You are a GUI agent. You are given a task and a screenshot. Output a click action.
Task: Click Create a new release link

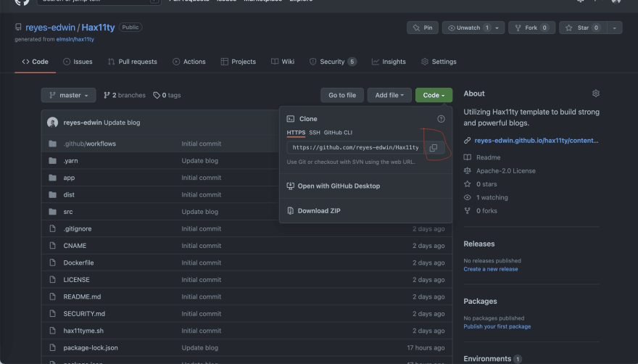(x=491, y=269)
